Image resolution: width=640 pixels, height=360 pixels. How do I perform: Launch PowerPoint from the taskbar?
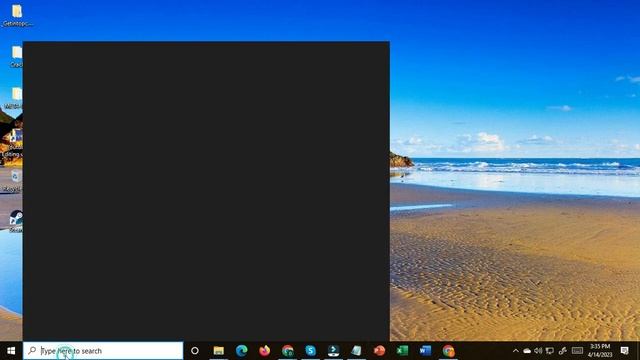coord(379,351)
